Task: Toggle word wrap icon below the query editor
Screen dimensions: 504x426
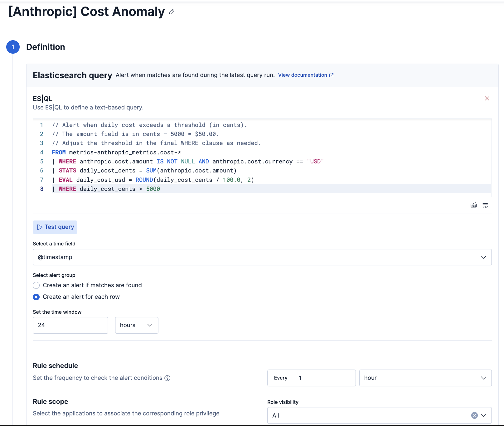Action: [x=485, y=205]
